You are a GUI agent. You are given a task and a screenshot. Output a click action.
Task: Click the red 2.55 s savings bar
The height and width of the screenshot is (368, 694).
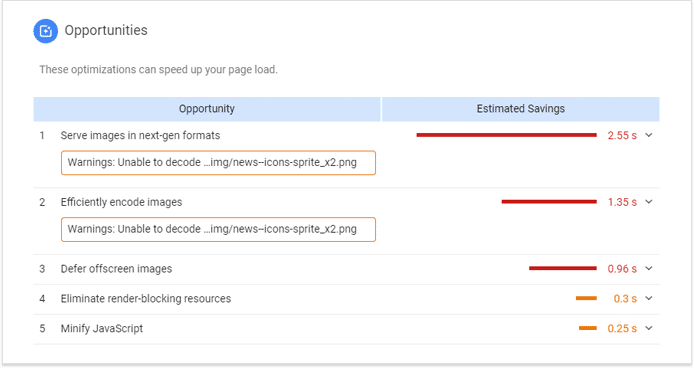click(506, 135)
